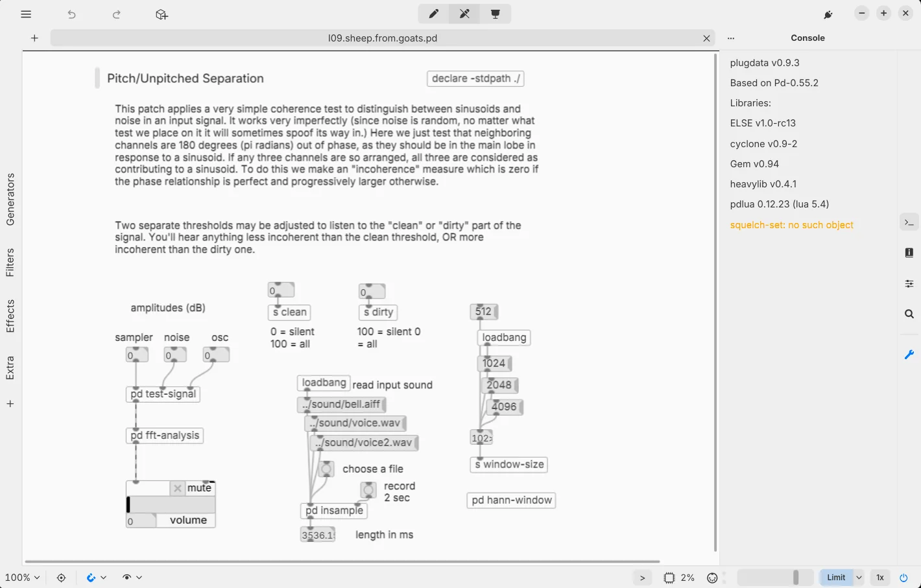This screenshot has height=588, width=921.
Task: Open the zoom level 100% dropdown
Action: click(22, 577)
